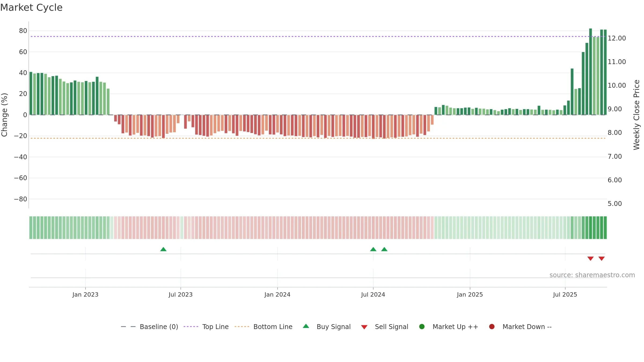Viewport: 644px width, 362px height.
Task: Click the green Market Up circle icon in legend
Action: [x=422, y=327]
